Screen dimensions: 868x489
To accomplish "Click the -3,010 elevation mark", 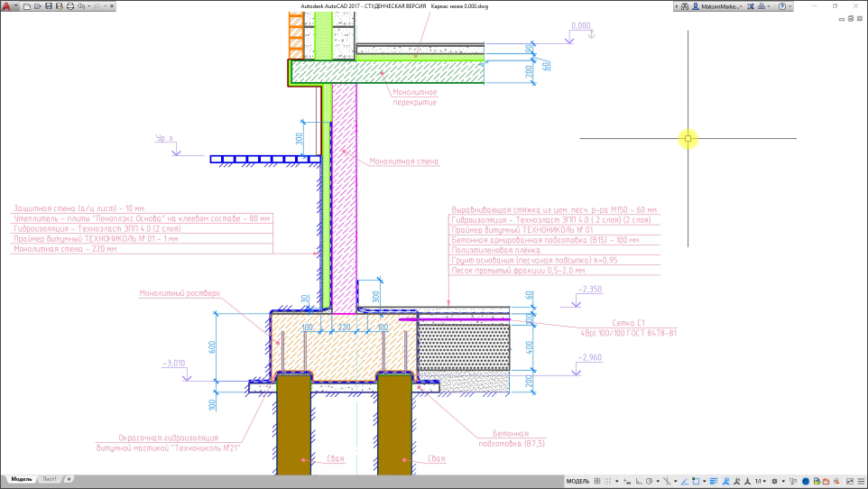I will coord(174,364).
